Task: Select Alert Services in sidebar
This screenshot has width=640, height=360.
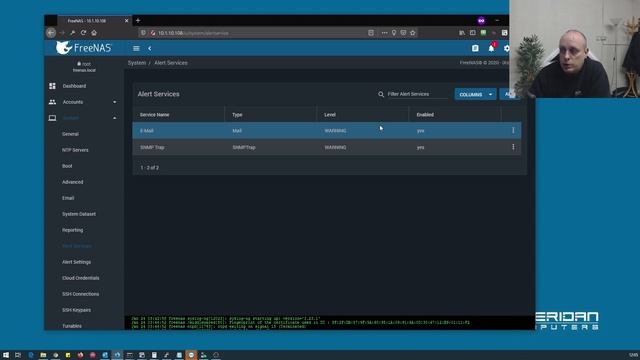Action: tap(77, 246)
